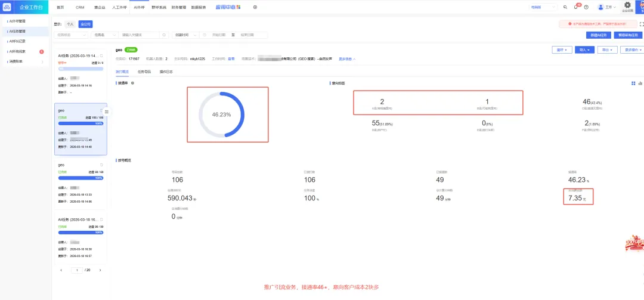
Task: Click the pagination page number box
Action: [77, 270]
